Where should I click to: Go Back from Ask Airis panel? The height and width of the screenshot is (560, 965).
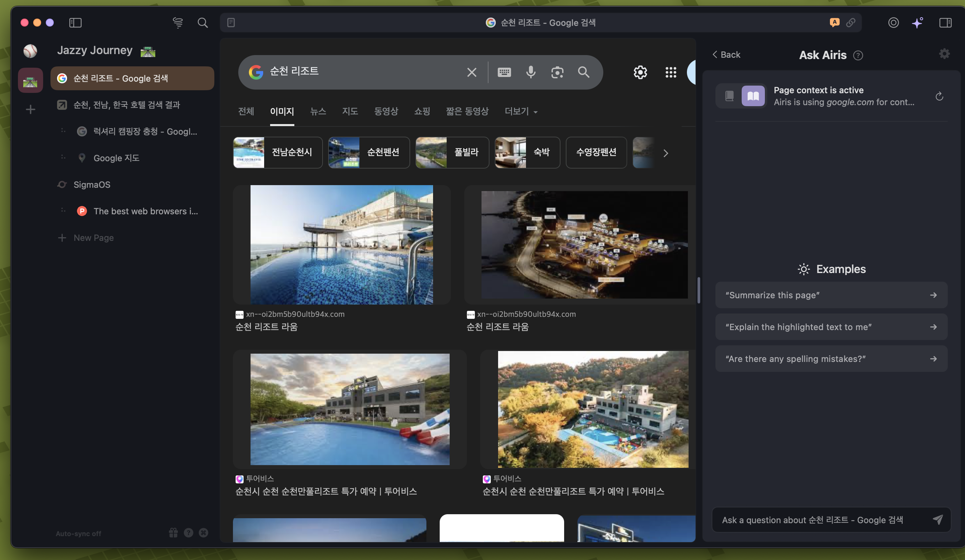[726, 55]
